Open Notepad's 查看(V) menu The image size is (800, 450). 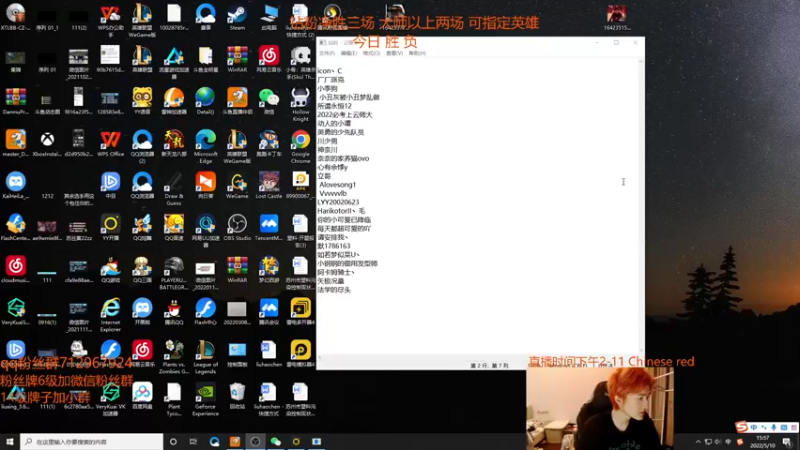tap(394, 53)
